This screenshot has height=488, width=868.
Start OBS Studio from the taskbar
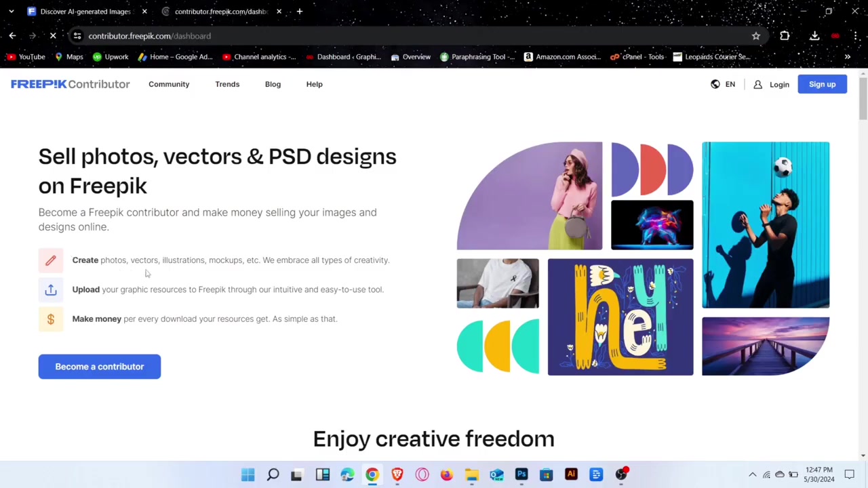[621, 473]
